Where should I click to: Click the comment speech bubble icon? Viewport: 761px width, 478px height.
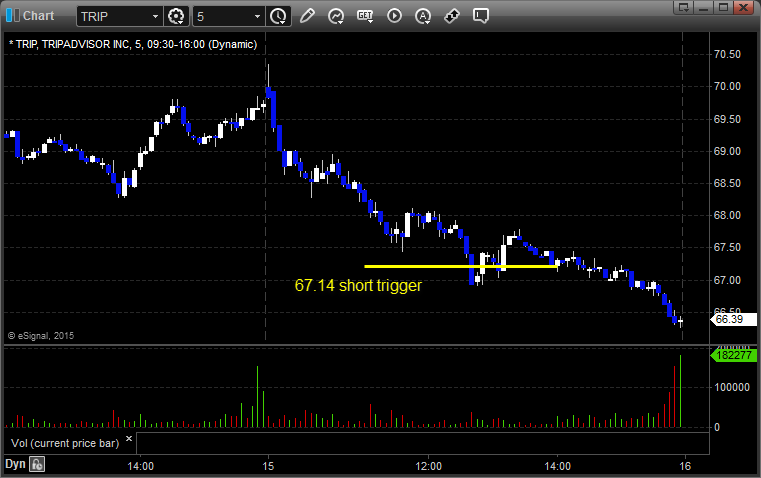pos(480,16)
